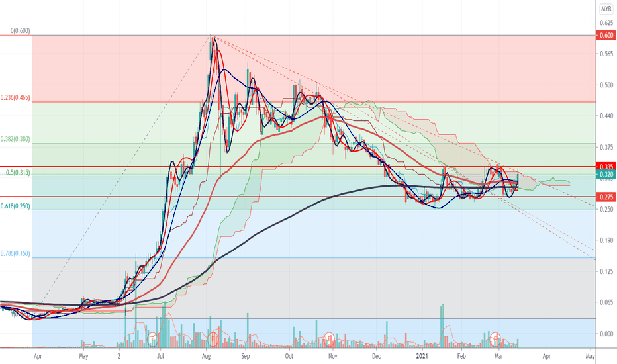Click the 0.500 value on the price axis

(x=606, y=85)
